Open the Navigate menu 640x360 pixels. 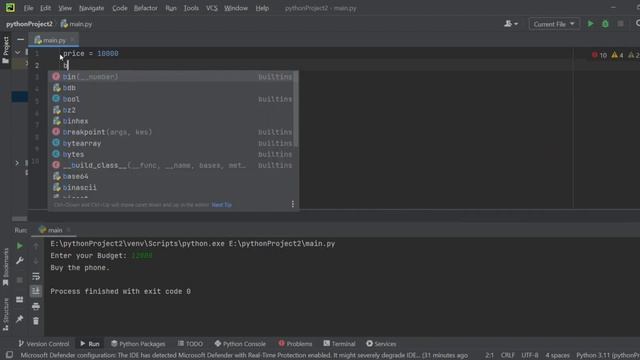click(x=91, y=8)
